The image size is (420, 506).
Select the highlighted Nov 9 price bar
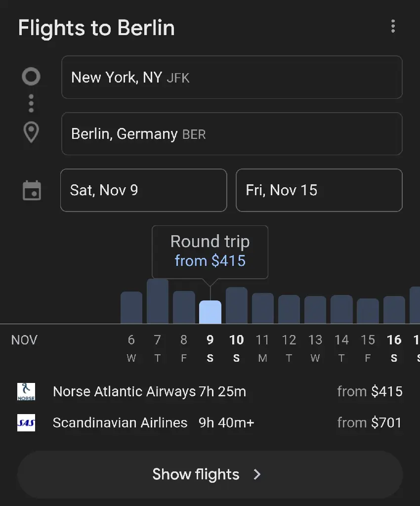pyautogui.click(x=210, y=312)
